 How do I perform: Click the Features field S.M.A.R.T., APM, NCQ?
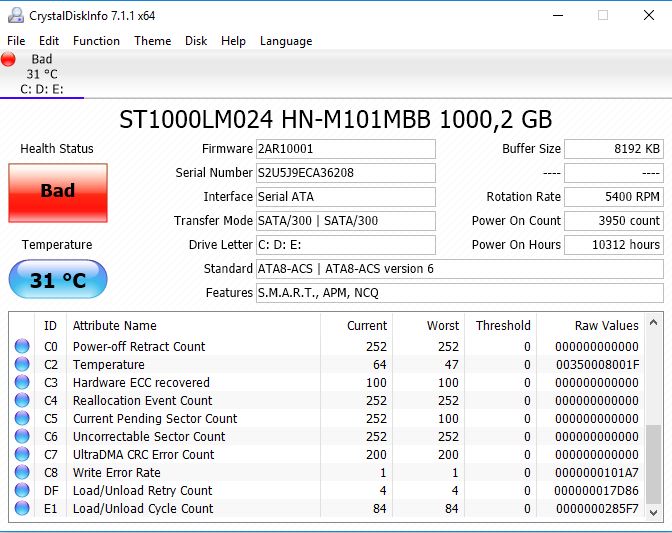460,293
